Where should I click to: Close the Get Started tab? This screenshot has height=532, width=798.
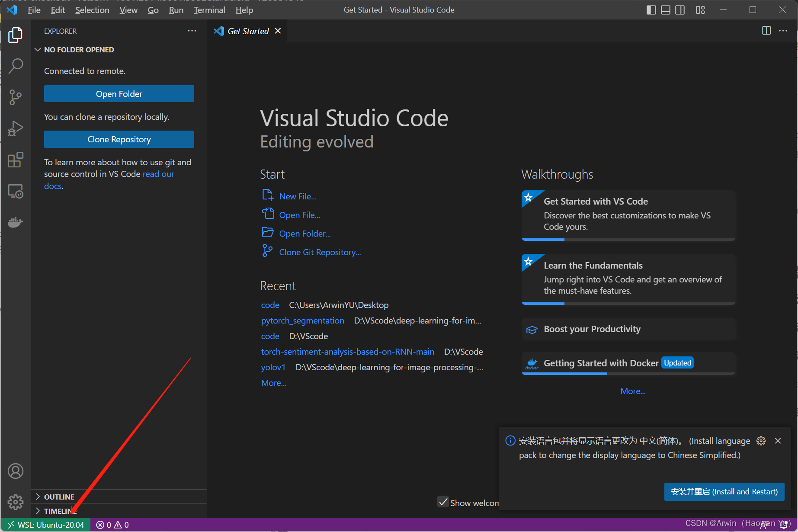(x=278, y=31)
